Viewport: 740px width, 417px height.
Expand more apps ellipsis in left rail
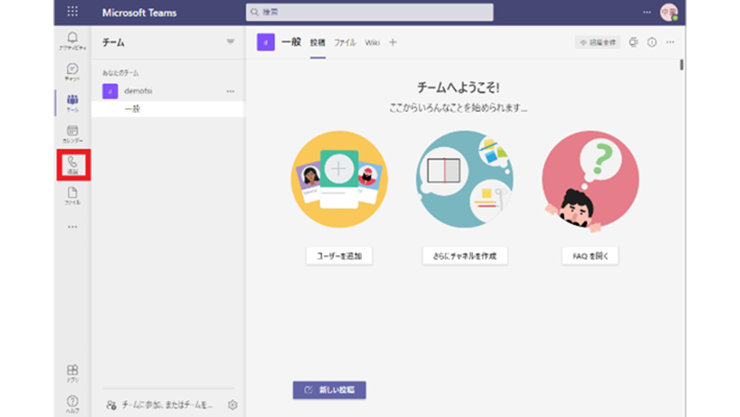click(72, 226)
